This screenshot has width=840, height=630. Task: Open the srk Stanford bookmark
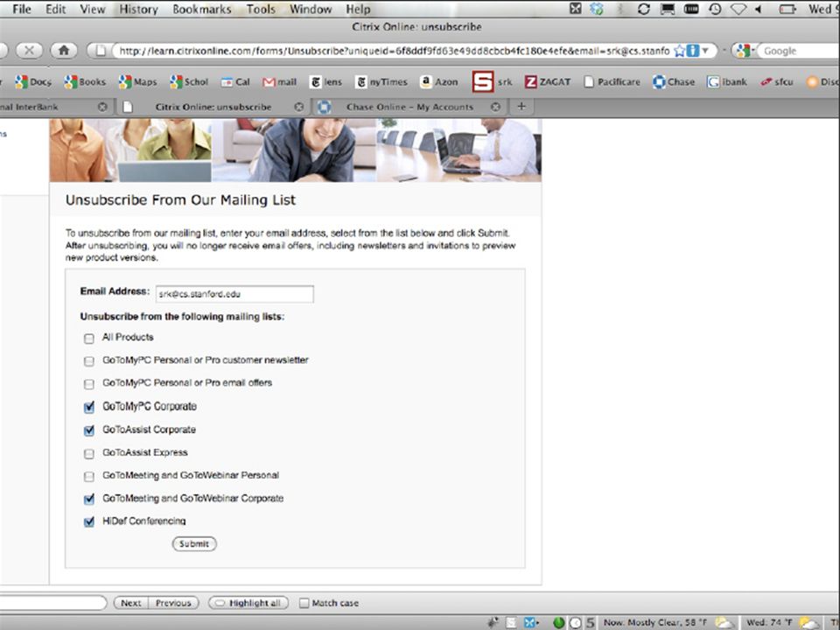(x=492, y=82)
